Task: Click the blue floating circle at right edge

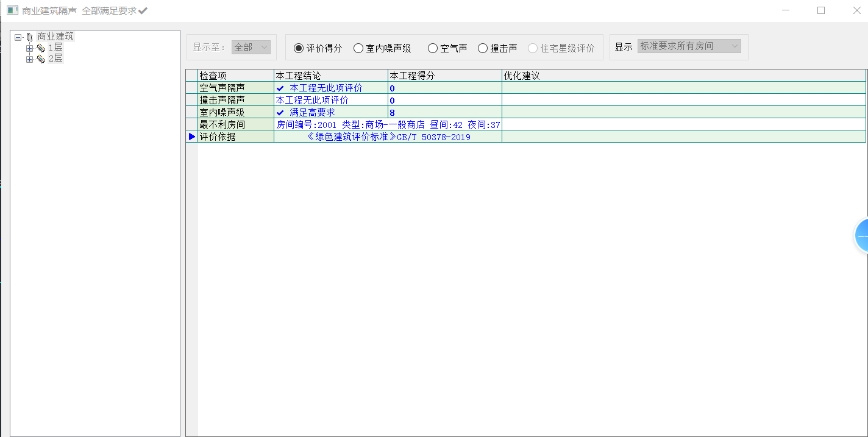Action: [861, 235]
